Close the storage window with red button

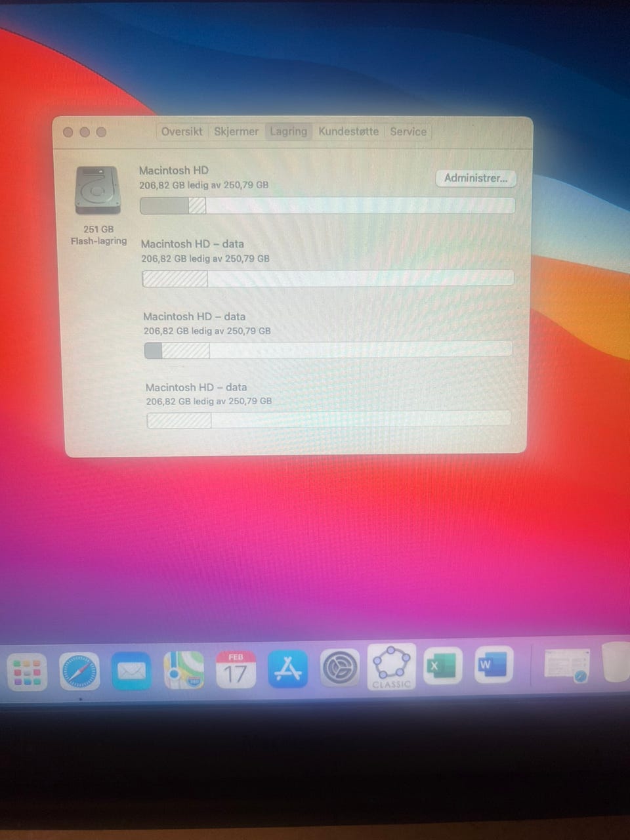pos(68,132)
